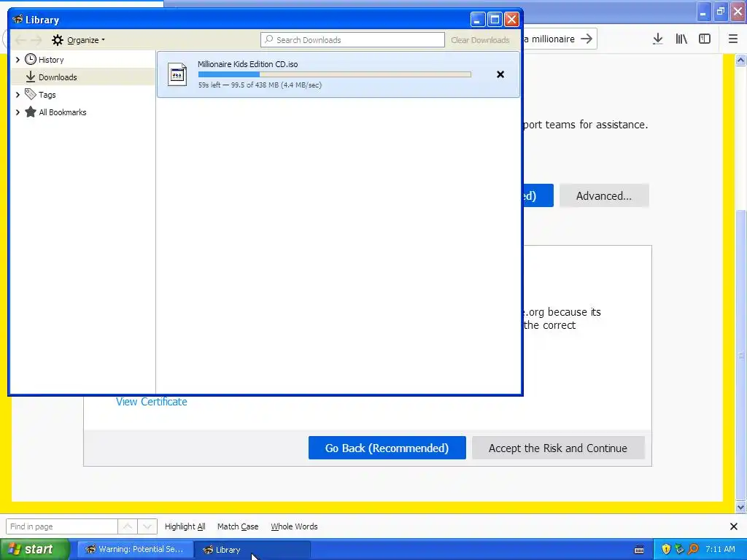Select Tags in the Library sidebar
The image size is (747, 560).
(47, 95)
